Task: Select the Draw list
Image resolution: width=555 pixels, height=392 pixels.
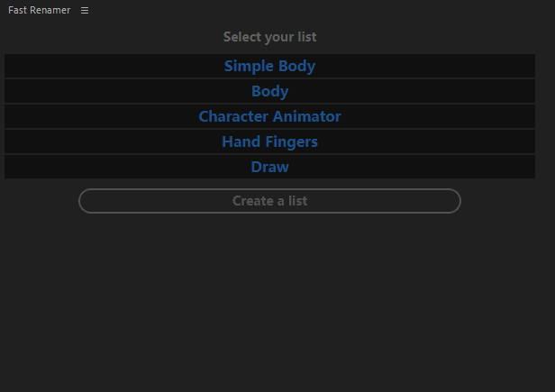Action: click(269, 167)
